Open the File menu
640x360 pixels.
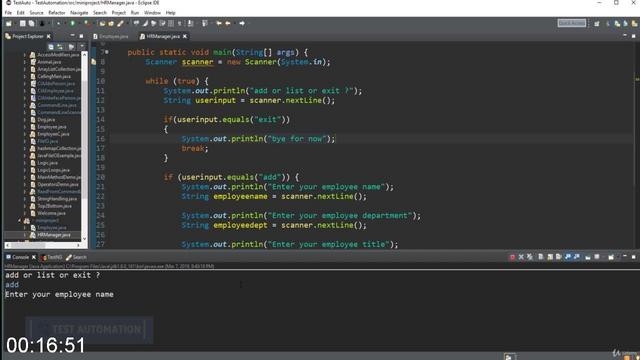8,13
